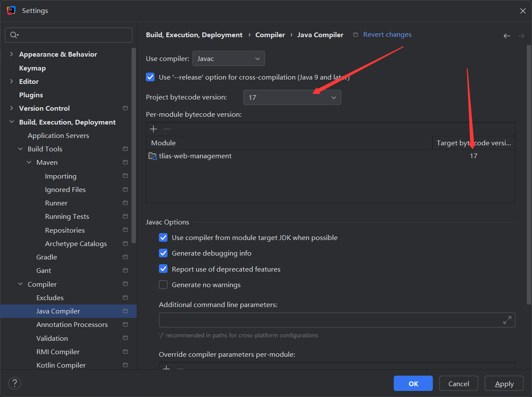Open Annotation Processors settings
The height and width of the screenshot is (397, 532).
[x=72, y=324]
